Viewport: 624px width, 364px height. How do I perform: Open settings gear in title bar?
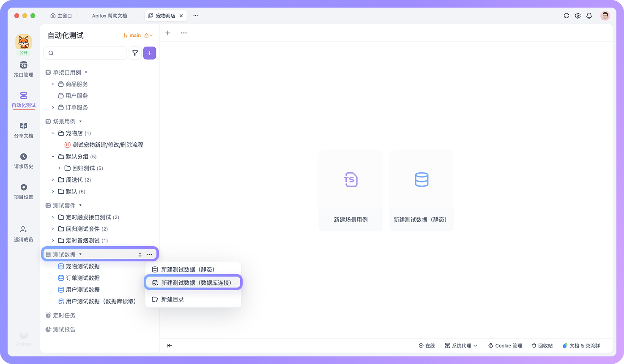(578, 16)
